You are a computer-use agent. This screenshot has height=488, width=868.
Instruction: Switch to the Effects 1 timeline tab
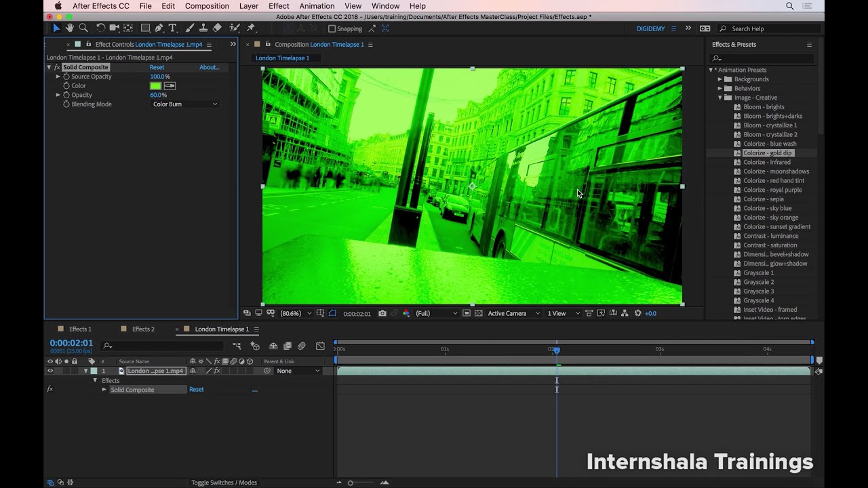(x=80, y=329)
